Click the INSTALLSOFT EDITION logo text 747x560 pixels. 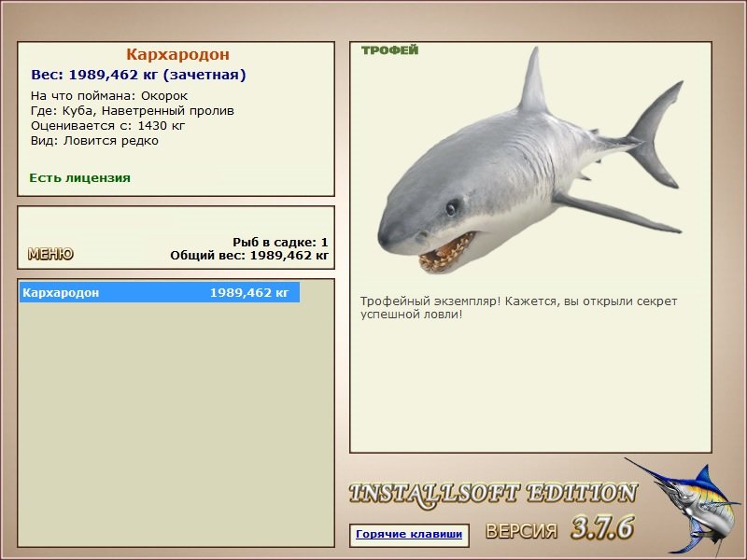(x=493, y=495)
